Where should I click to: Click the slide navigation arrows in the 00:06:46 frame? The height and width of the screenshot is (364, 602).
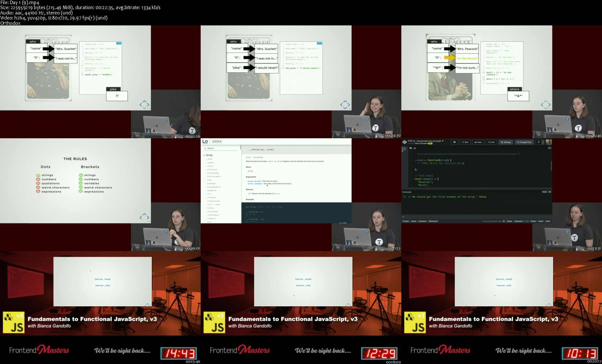pos(546,105)
